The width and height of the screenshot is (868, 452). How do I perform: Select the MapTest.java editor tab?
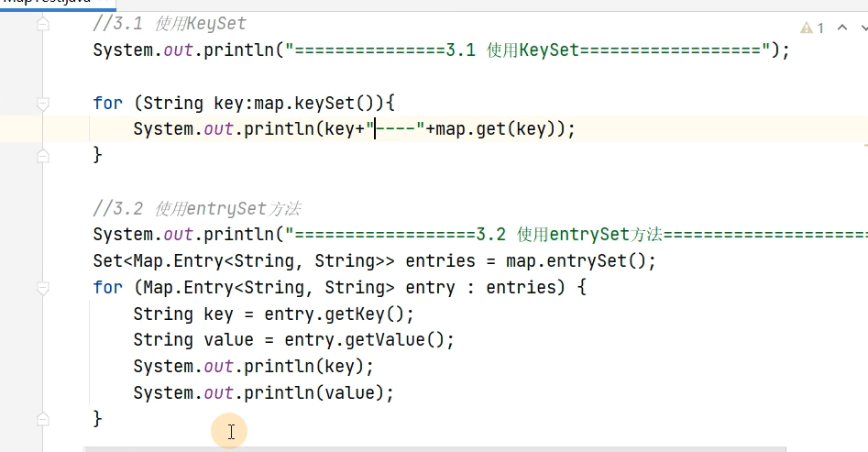click(x=55, y=4)
